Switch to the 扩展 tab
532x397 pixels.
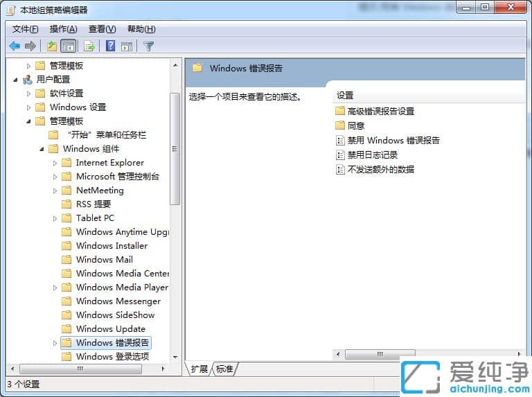tap(199, 369)
